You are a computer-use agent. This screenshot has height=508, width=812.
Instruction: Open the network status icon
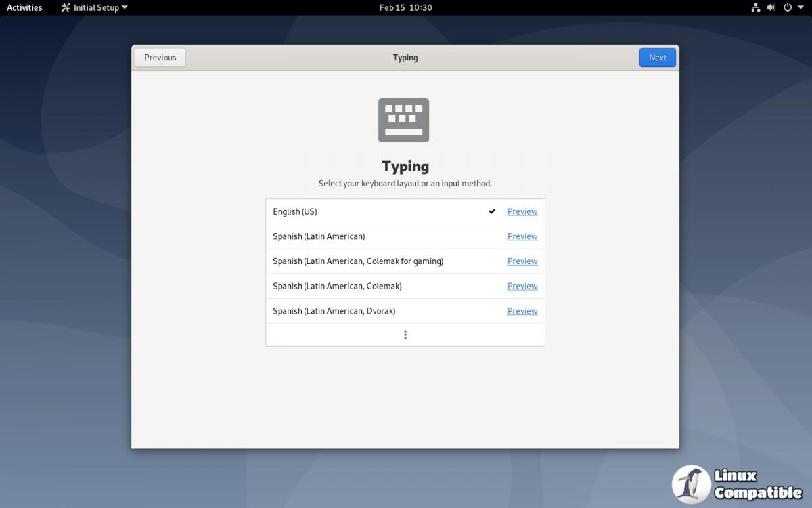tap(756, 8)
